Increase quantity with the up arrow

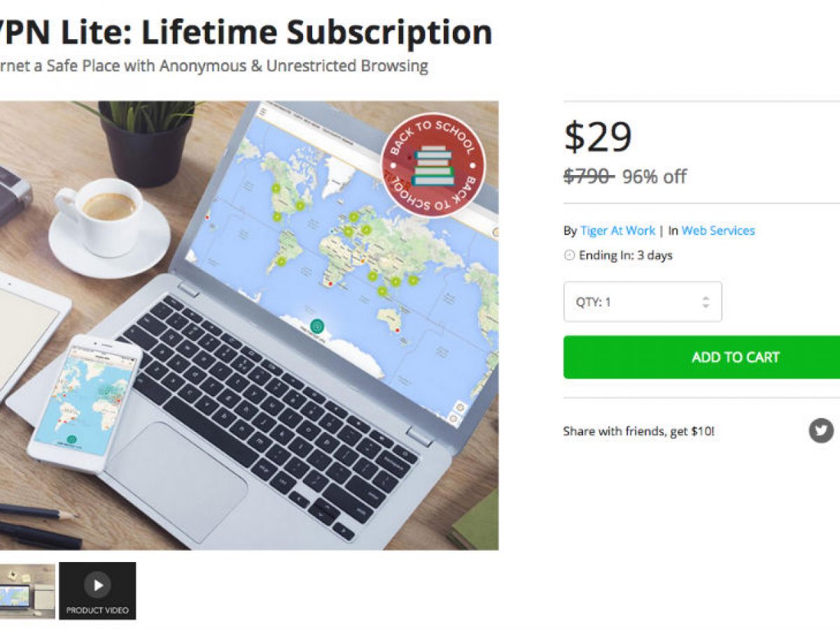[x=706, y=297]
